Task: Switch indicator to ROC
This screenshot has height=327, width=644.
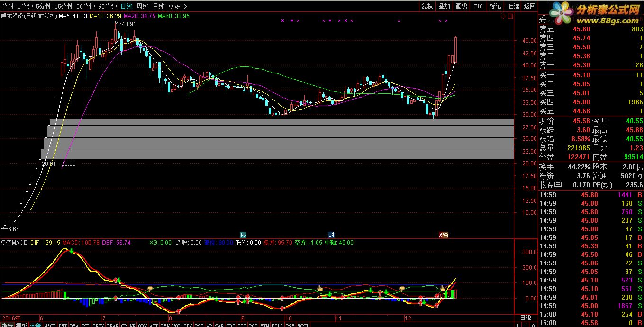Action: (253, 324)
